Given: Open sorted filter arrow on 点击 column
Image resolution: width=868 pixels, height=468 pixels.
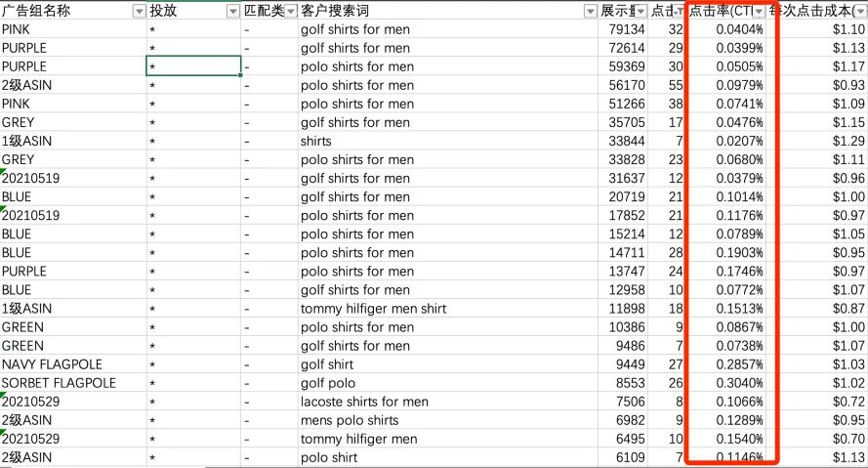Looking at the screenshot, I should pos(680,11).
